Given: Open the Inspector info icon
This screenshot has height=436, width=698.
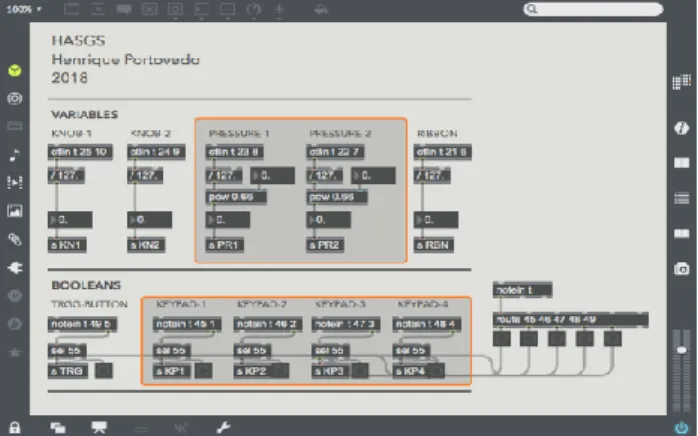Looking at the screenshot, I should click(x=682, y=128).
